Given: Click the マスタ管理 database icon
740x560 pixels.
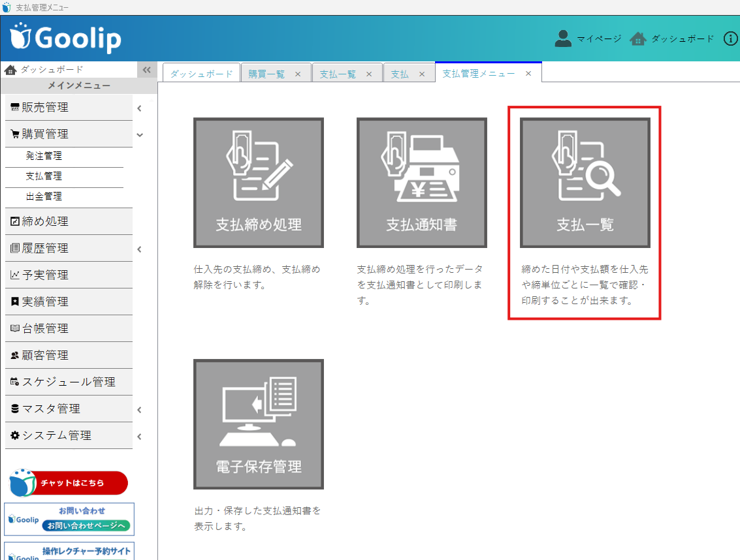Looking at the screenshot, I should 15,409.
